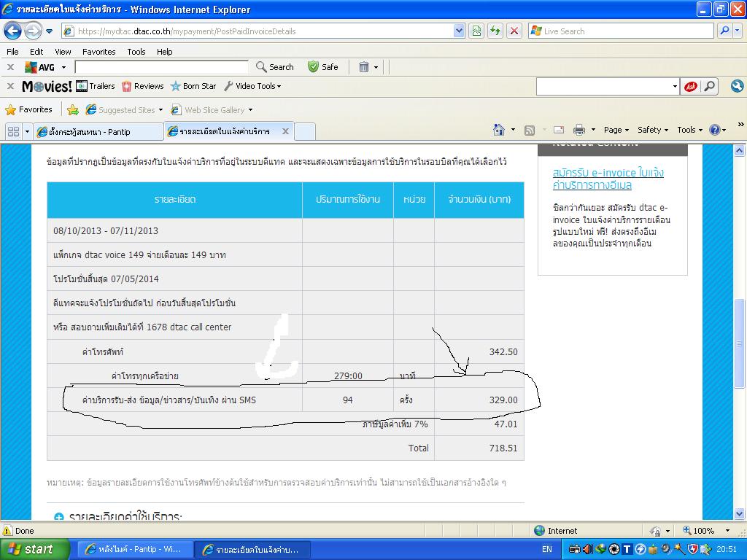Click the scrollbar up arrow
This screenshot has width=747, height=560.
pyautogui.click(x=739, y=150)
